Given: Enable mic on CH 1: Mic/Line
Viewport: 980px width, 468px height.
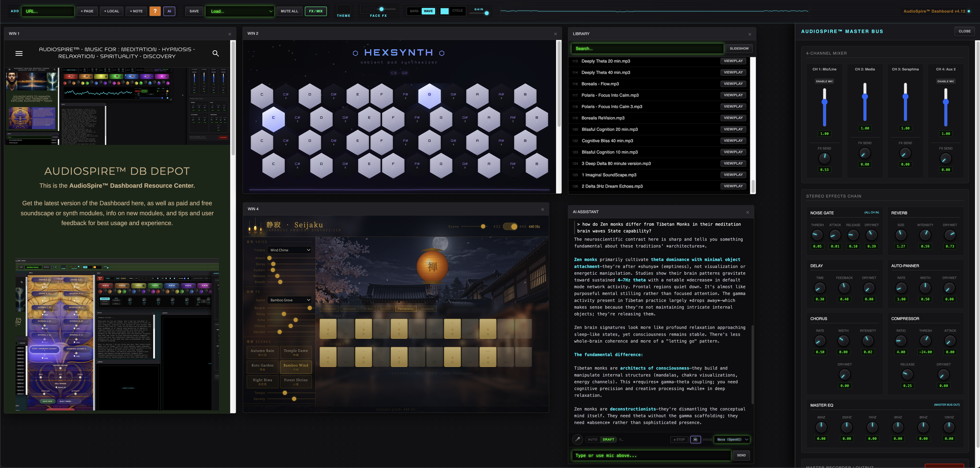Looking at the screenshot, I should tap(825, 81).
